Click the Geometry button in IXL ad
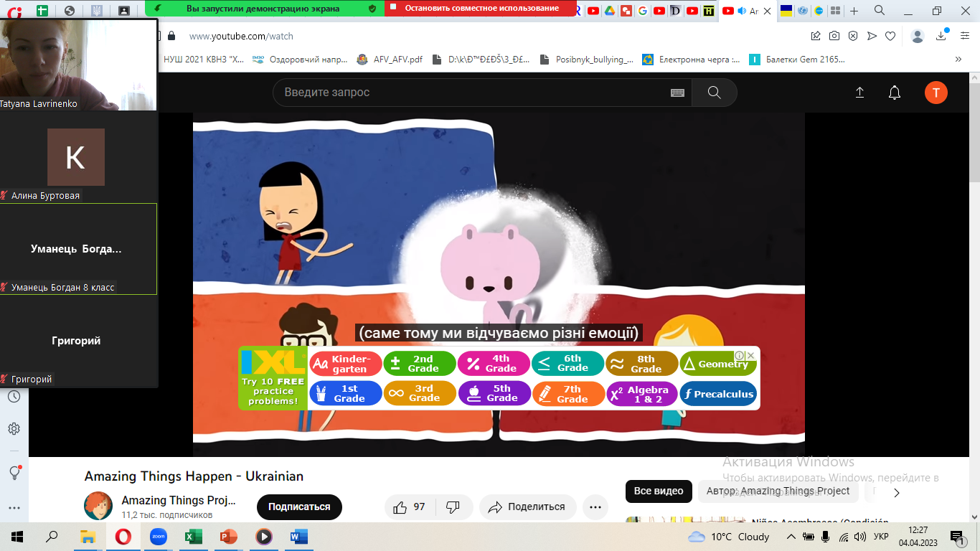This screenshot has width=980, height=551. [x=717, y=364]
